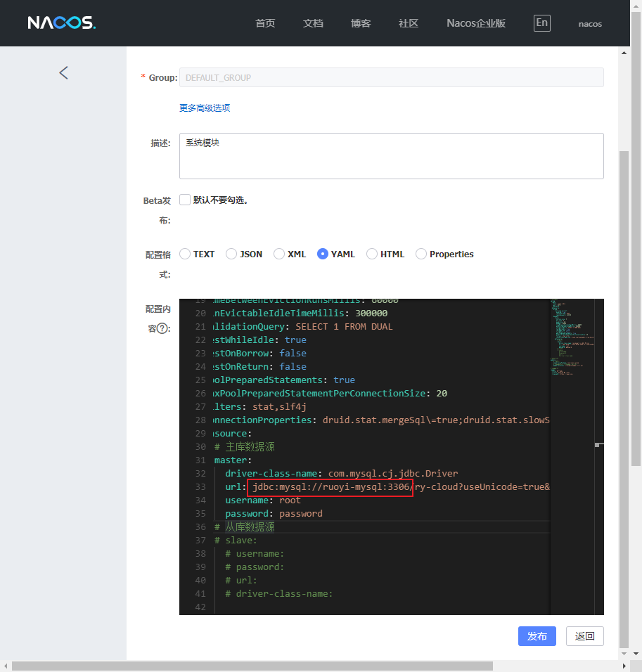Select YAML format radio button
The image size is (642, 672).
pos(323,254)
